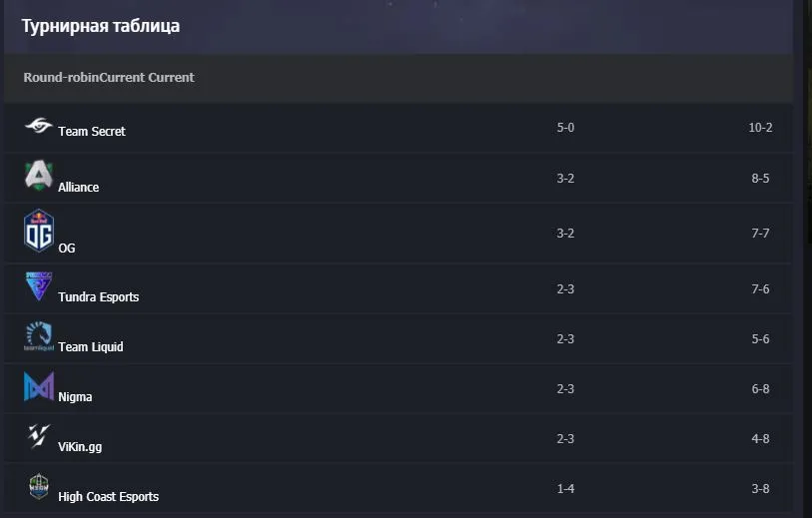Select the OG 7-7 map score
This screenshot has width=812, height=518.
(760, 233)
